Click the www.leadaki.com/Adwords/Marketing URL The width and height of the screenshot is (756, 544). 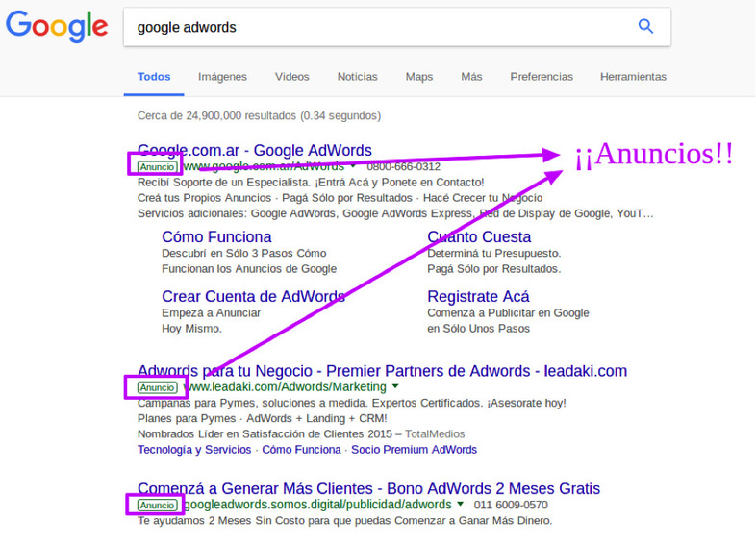tap(285, 387)
